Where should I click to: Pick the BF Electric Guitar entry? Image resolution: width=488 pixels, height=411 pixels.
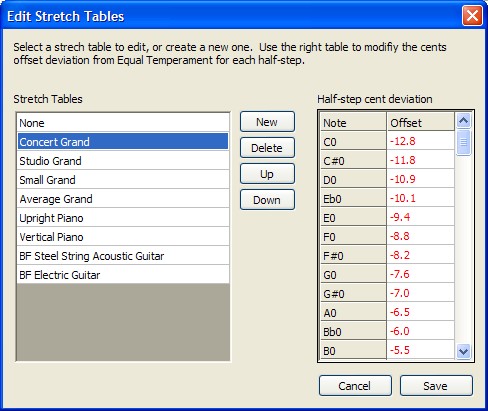123,275
